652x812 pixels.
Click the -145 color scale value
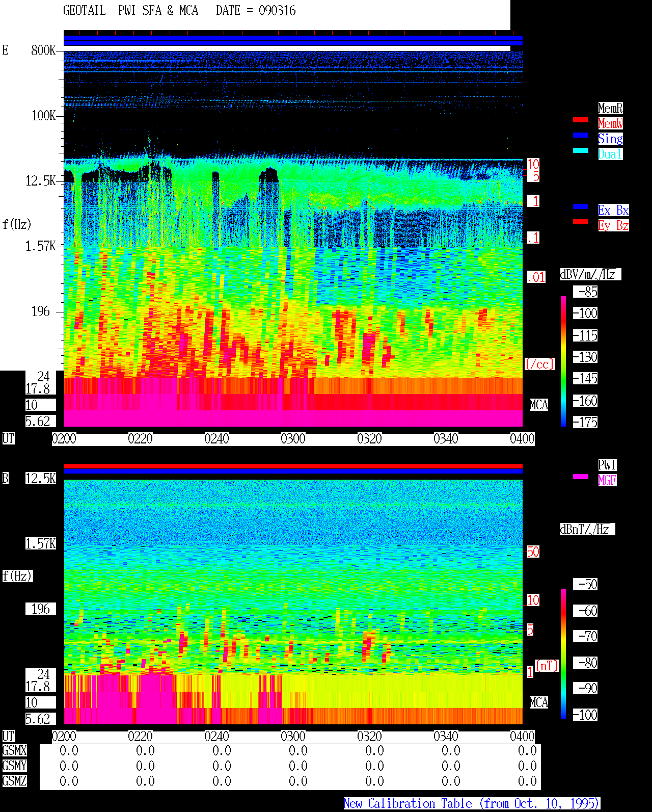[585, 378]
